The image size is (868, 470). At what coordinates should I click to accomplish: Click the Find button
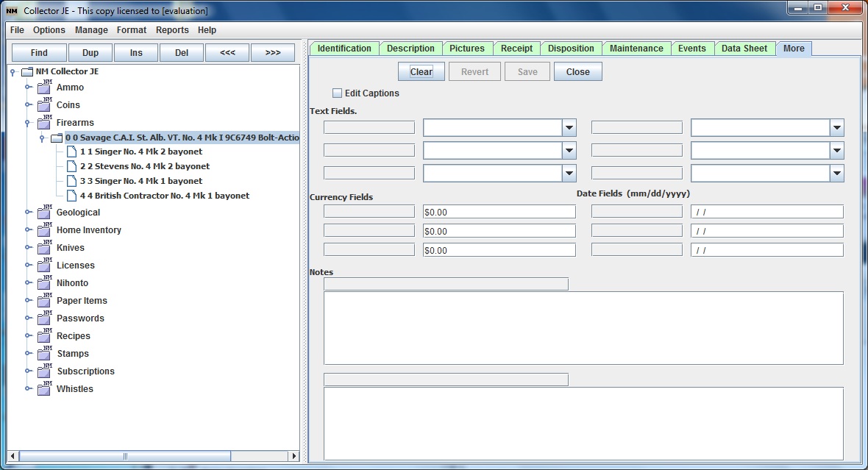[x=39, y=53]
